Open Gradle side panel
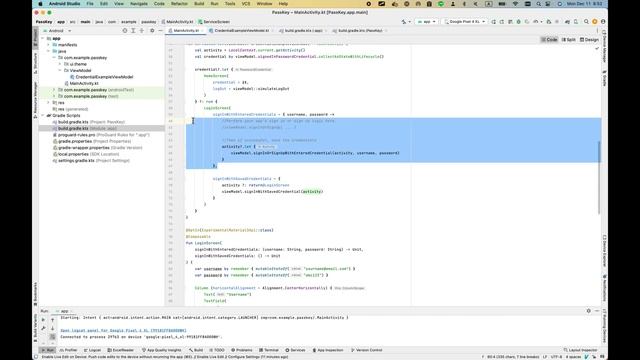 pos(604,78)
